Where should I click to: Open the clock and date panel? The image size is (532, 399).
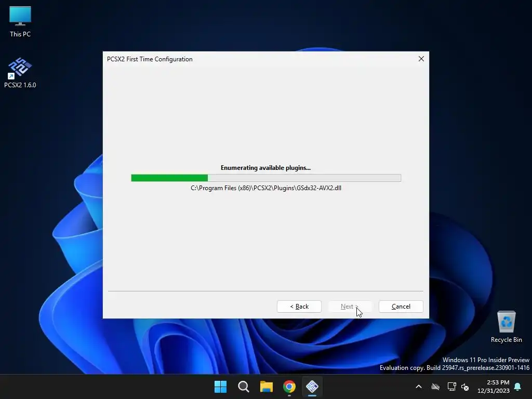[x=494, y=387]
